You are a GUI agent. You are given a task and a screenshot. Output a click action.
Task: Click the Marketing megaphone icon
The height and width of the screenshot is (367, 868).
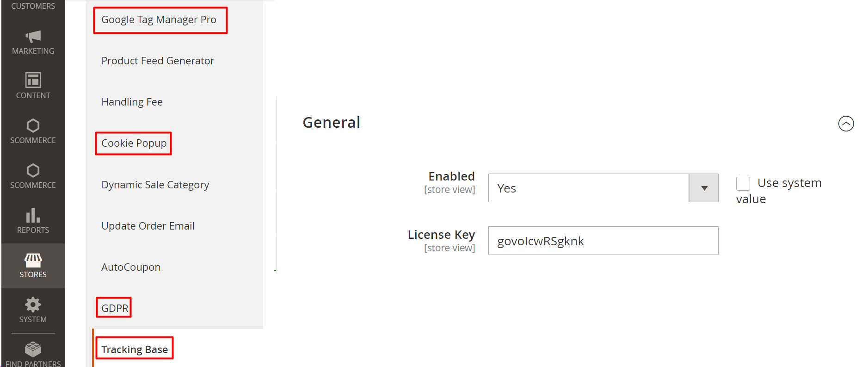coord(33,37)
